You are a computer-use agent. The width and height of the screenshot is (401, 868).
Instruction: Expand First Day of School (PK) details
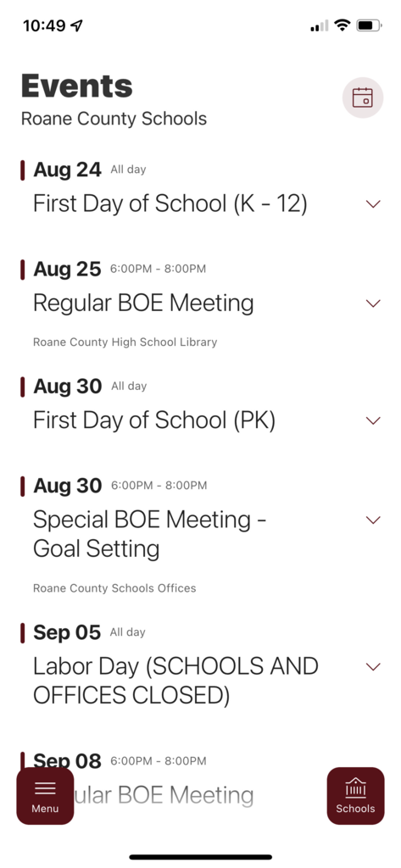(x=373, y=420)
